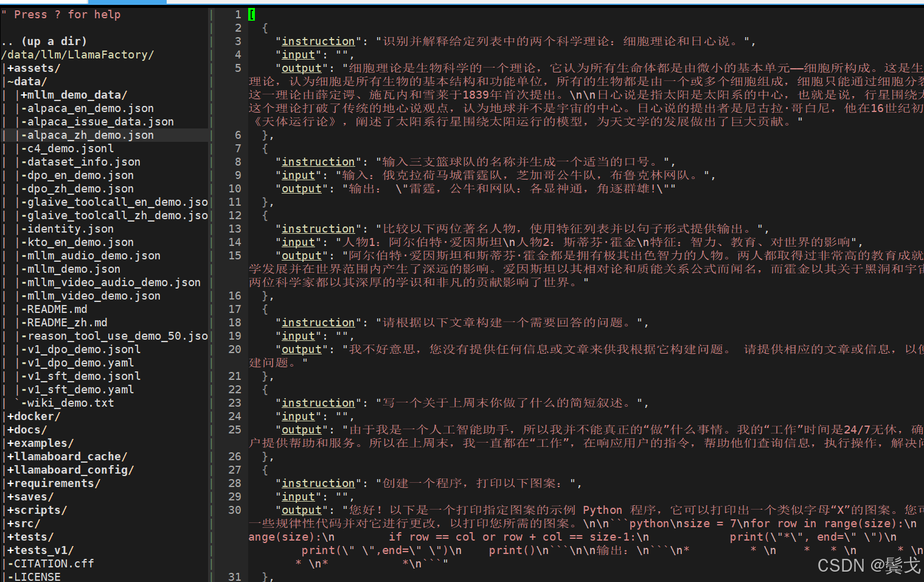Expand the +tests_v1/ folder
924x582 pixels.
(x=41, y=550)
